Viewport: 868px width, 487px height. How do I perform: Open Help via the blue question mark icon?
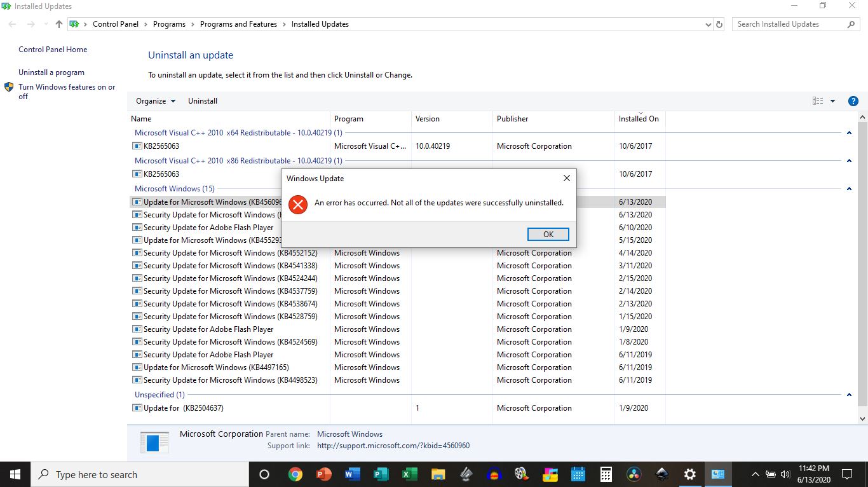(x=853, y=100)
